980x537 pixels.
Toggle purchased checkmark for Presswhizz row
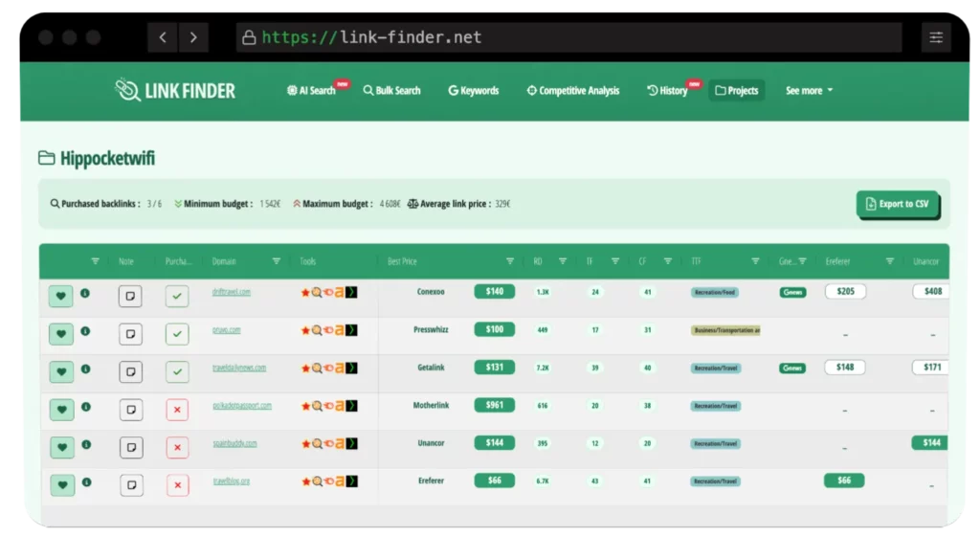(177, 334)
